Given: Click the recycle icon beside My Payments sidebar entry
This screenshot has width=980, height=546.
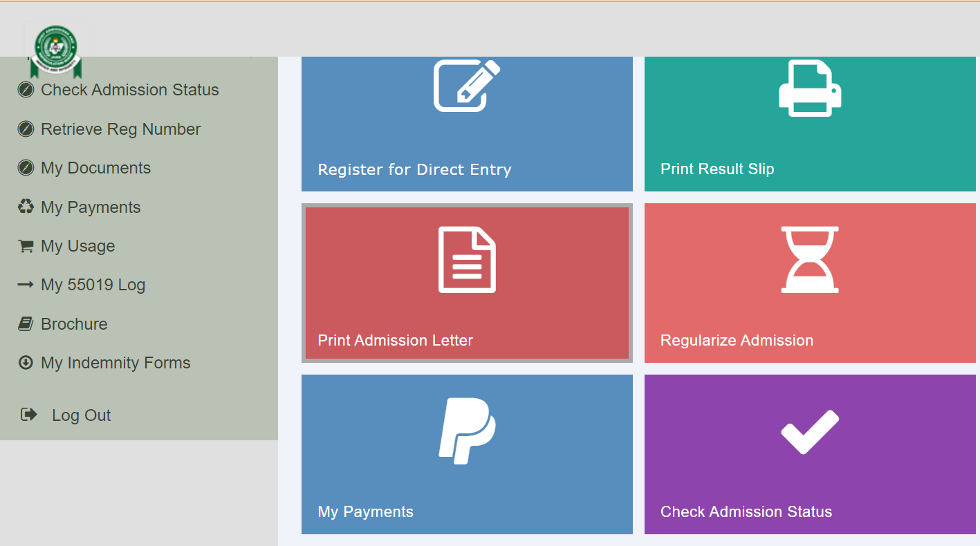Looking at the screenshot, I should pos(25,206).
